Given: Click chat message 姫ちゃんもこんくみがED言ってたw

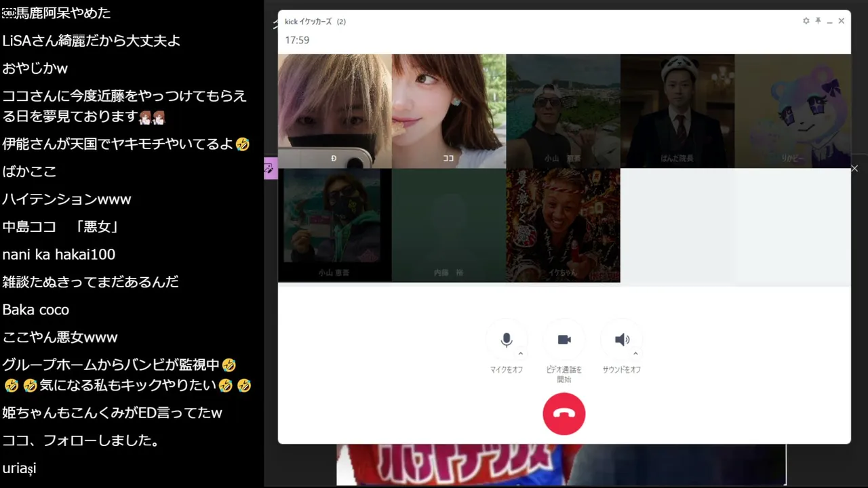Looking at the screenshot, I should (x=113, y=413).
